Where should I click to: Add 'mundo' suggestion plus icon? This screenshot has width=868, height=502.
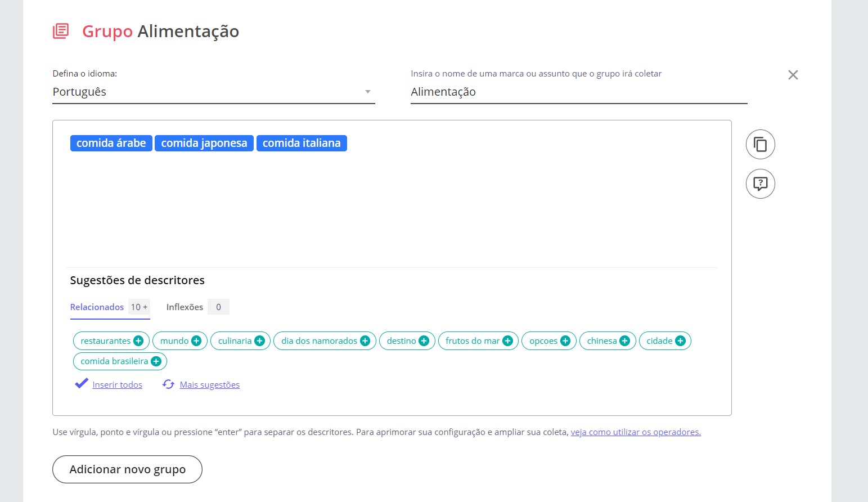[196, 341]
